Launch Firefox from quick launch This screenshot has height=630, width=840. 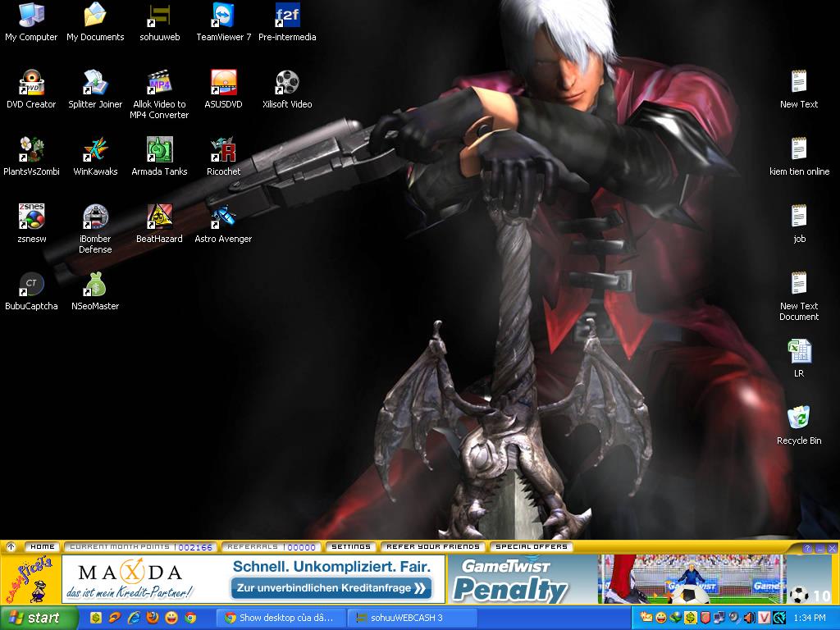point(152,618)
